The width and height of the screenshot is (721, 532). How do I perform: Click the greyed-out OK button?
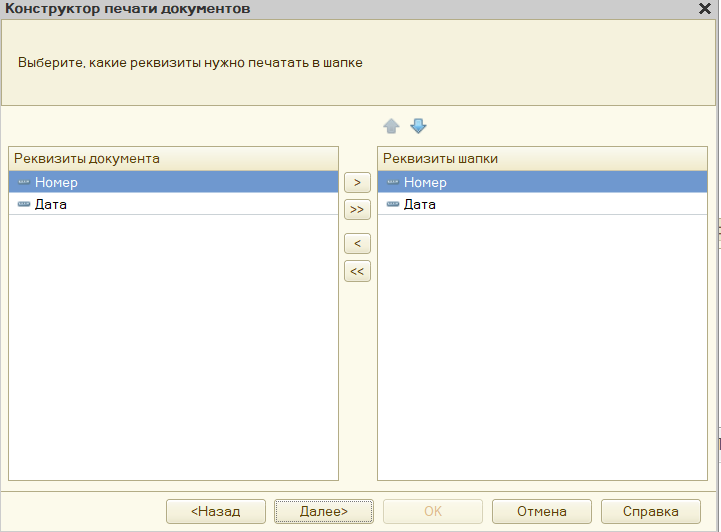coord(433,511)
